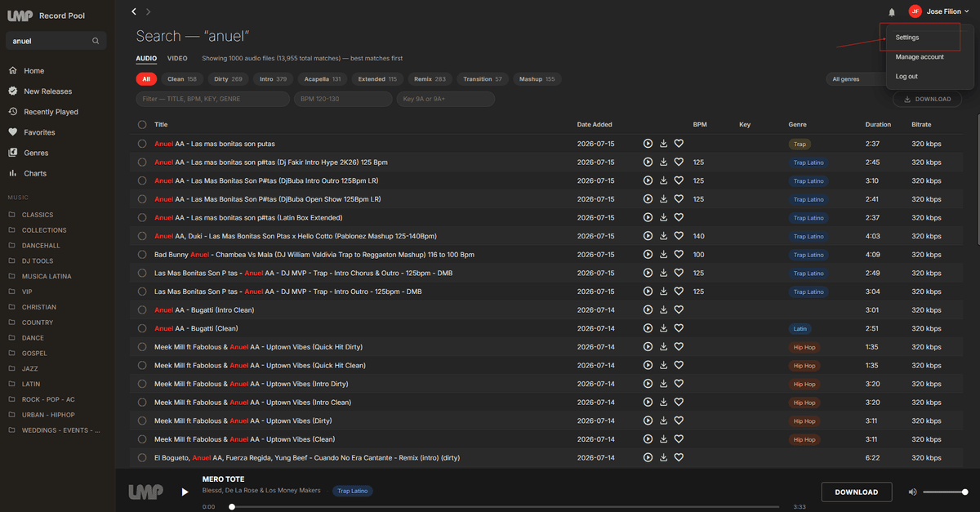The height and width of the screenshot is (512, 980).
Task: Play the Pablonez Mashup 125-140Bpm track
Action: click(x=648, y=236)
